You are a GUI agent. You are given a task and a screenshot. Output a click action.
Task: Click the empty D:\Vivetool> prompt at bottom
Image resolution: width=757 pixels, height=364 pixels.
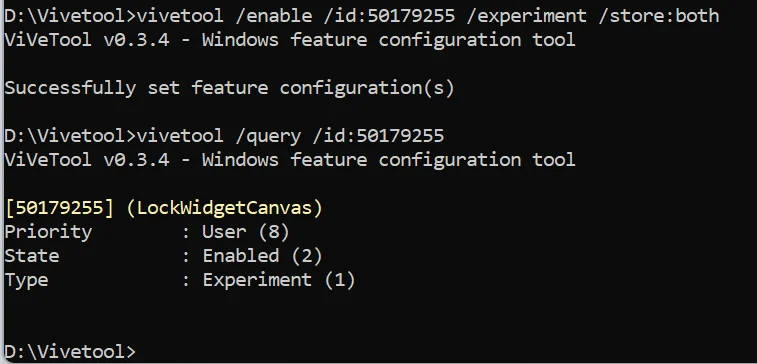[x=70, y=351]
